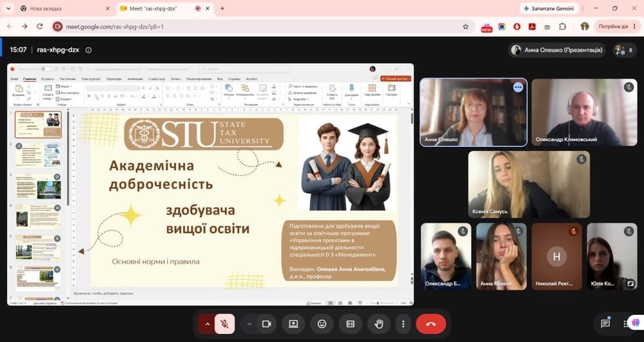Reload the page with refresh icon
This screenshot has width=644, height=342.
click(40, 26)
